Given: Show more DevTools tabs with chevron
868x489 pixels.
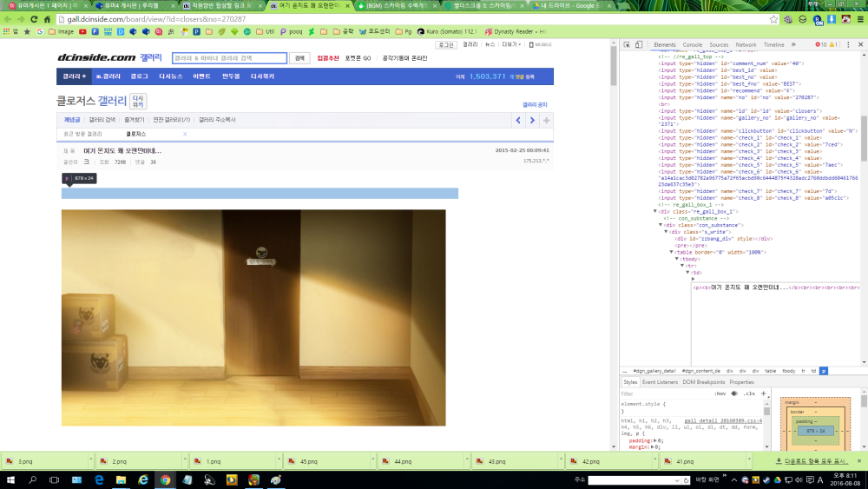Looking at the screenshot, I should pos(792,44).
